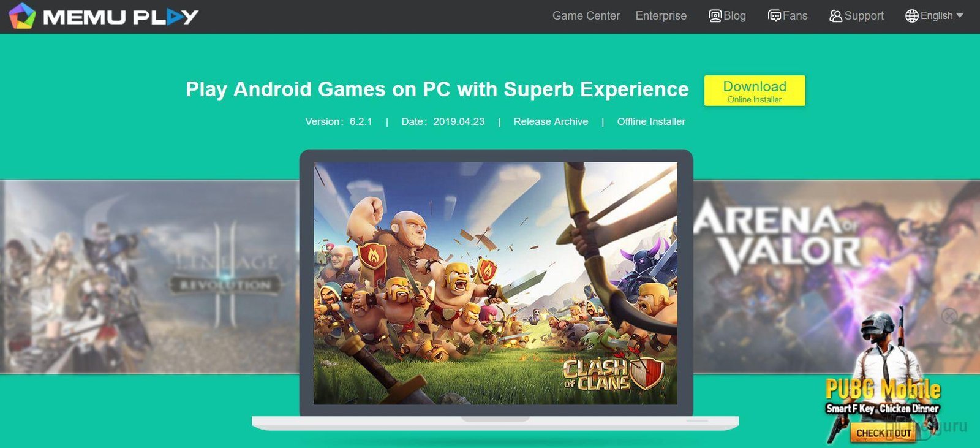
Task: Click the Blog icon in navigation
Action: tap(715, 16)
